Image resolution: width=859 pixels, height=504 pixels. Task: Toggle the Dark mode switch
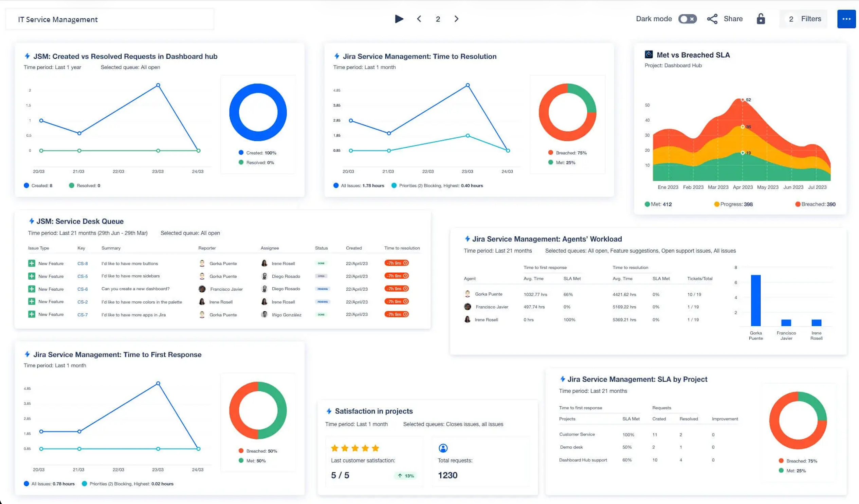688,19
